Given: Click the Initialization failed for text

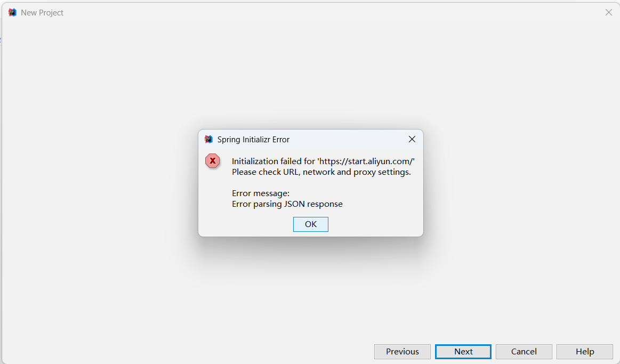Looking at the screenshot, I should (x=273, y=161).
